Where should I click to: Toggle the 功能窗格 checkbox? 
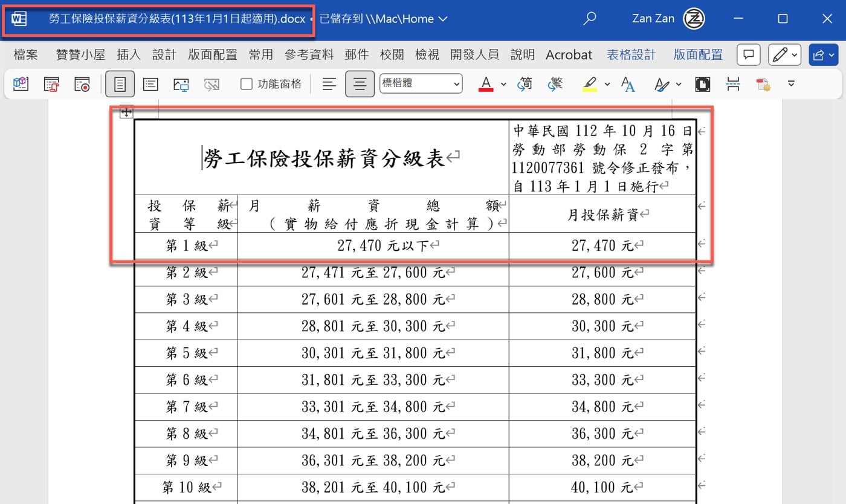pyautogui.click(x=247, y=84)
